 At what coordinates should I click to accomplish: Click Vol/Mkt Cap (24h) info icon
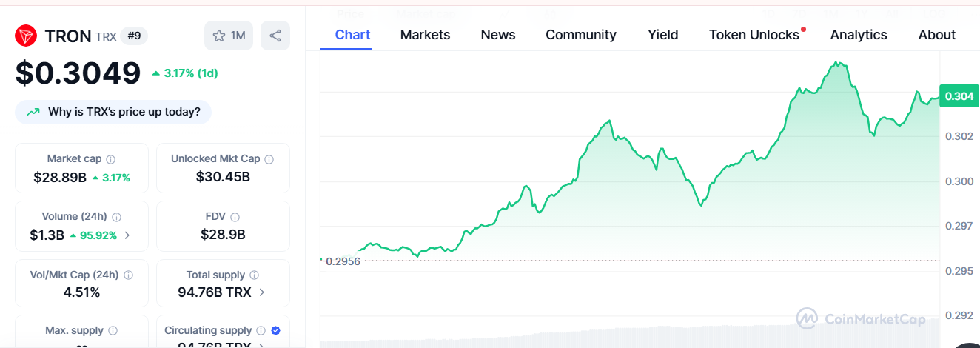tap(129, 275)
